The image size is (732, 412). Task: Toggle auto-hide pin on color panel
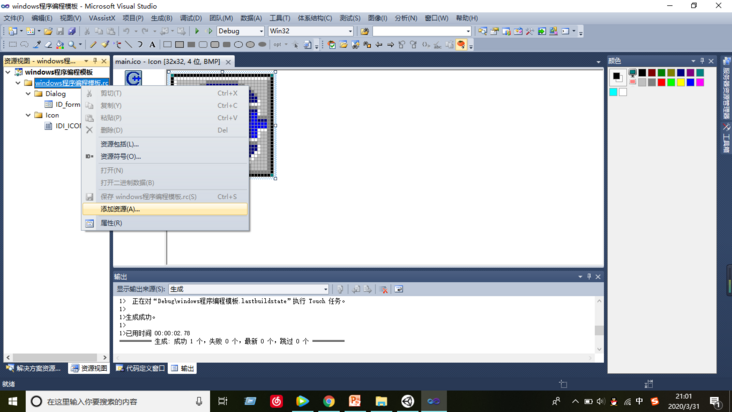click(702, 61)
